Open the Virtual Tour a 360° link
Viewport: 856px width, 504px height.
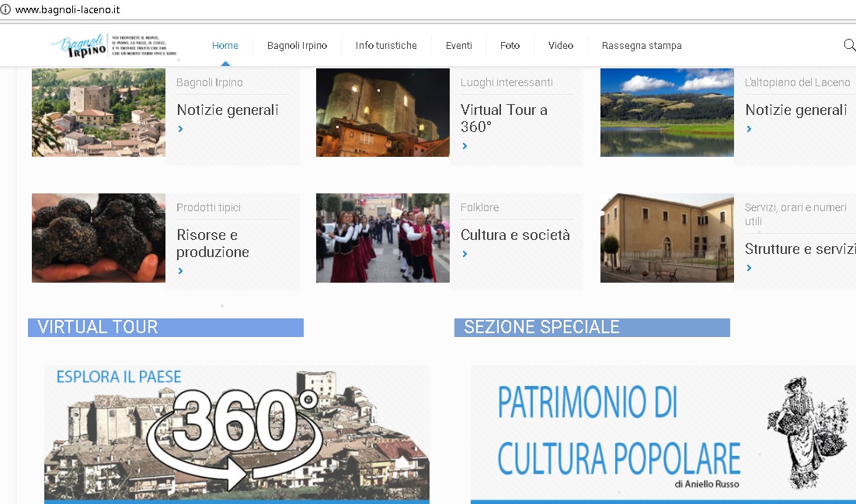503,118
